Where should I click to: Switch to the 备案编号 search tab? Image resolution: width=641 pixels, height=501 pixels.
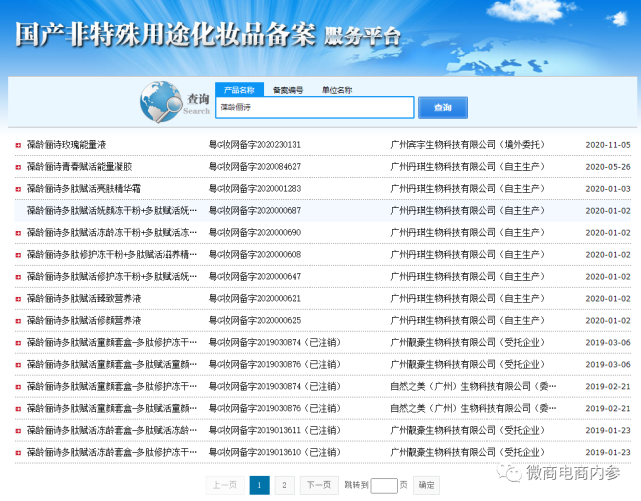tap(288, 90)
